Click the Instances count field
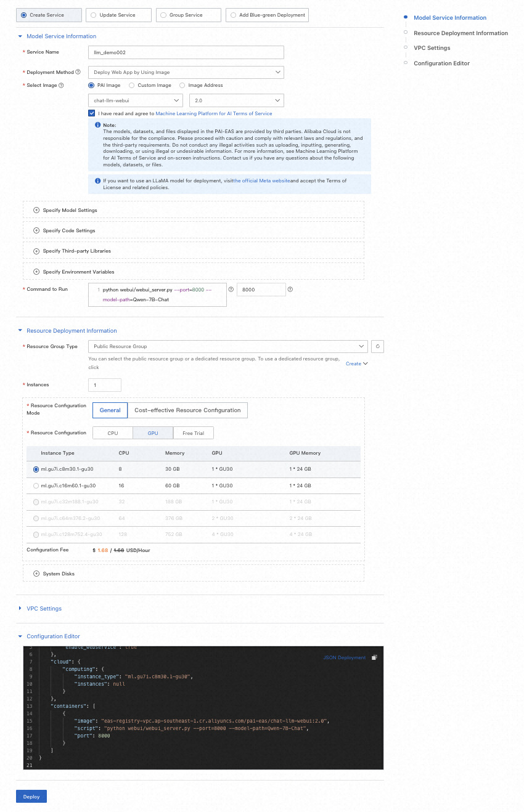 tap(105, 385)
